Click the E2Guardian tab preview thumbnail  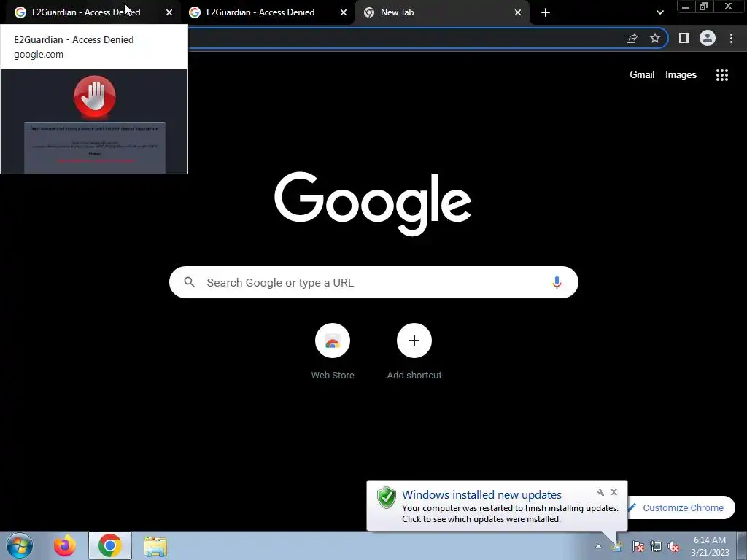pyautogui.click(x=94, y=121)
